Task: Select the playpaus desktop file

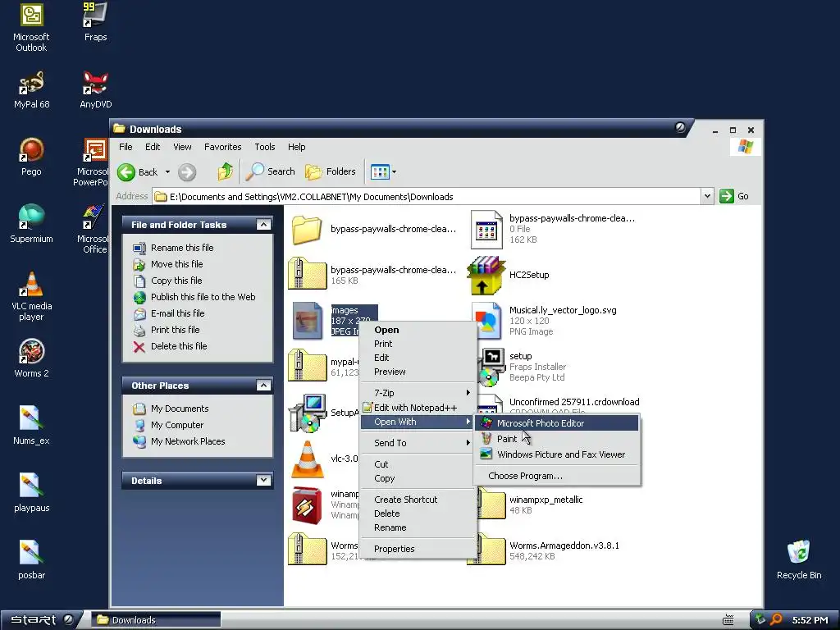Action: 31,493
